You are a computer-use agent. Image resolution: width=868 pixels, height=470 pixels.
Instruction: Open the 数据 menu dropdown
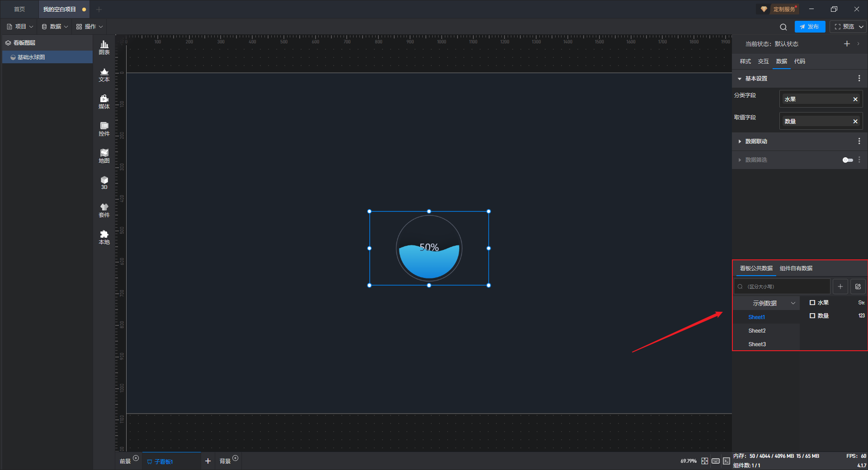pos(55,27)
